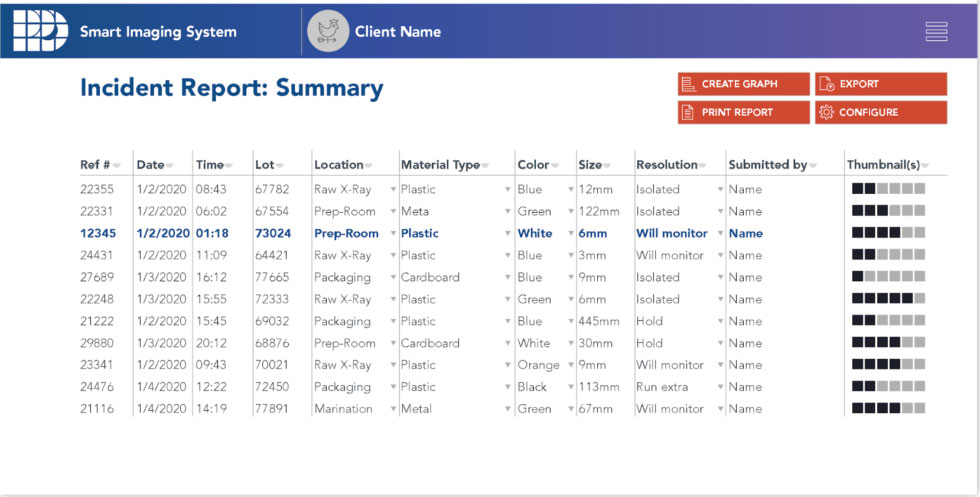Click the Smart Imaging System grid logo
The width and height of the screenshot is (980, 497).
(41, 31)
